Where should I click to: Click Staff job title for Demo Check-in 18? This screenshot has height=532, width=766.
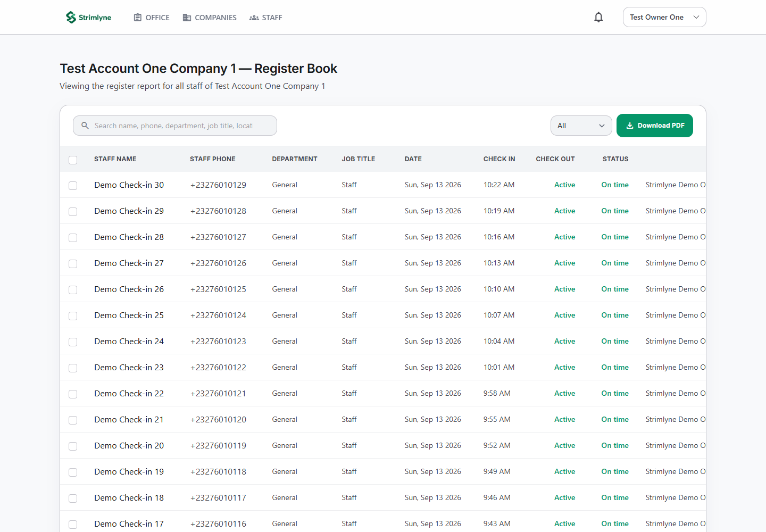tap(349, 498)
